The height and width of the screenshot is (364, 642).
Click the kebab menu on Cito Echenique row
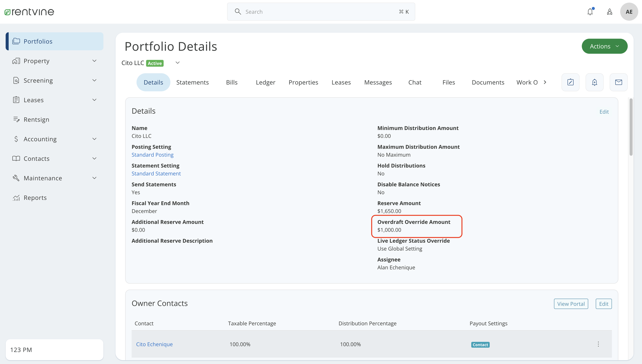pyautogui.click(x=598, y=344)
